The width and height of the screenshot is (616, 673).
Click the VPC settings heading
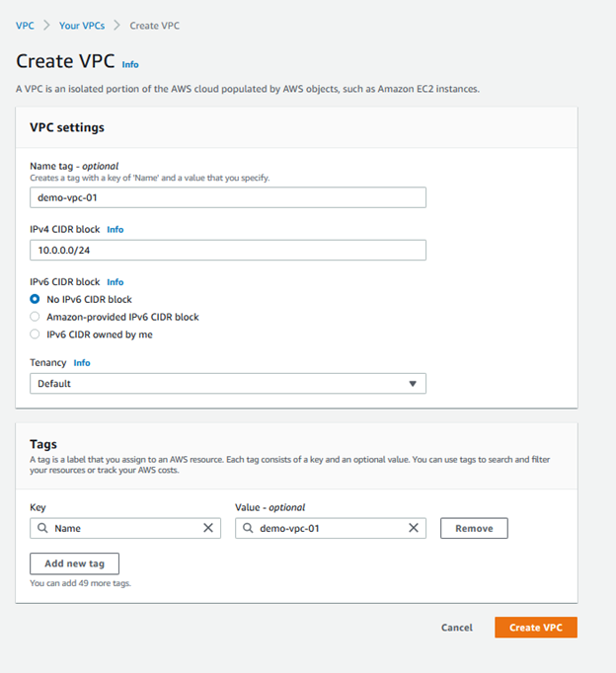[67, 127]
